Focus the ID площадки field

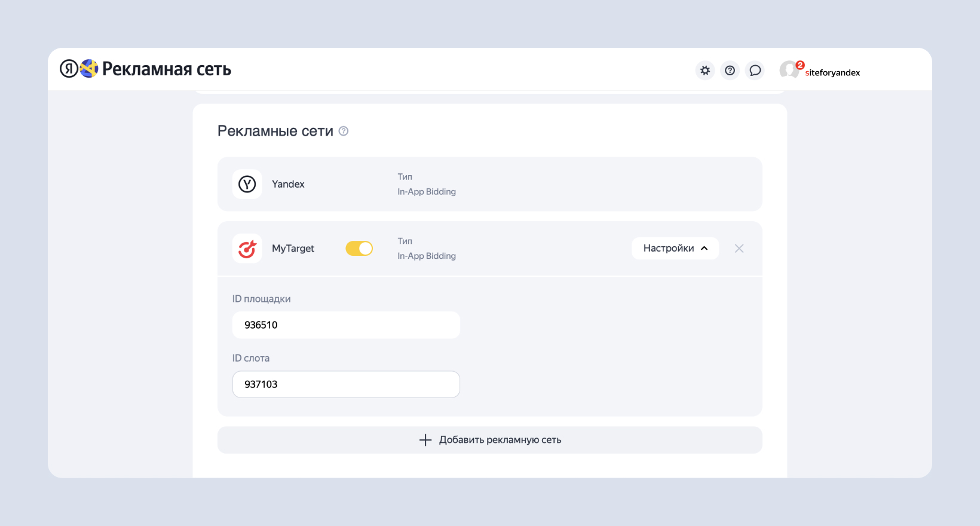point(346,325)
